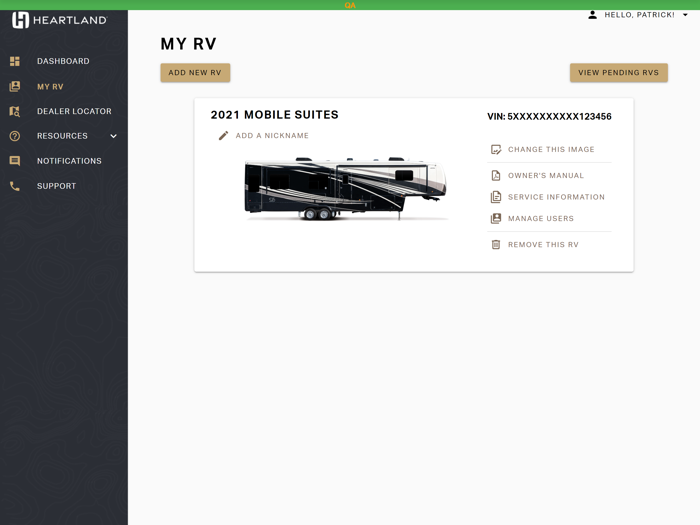Expand the Resources menu chevron

point(113,136)
